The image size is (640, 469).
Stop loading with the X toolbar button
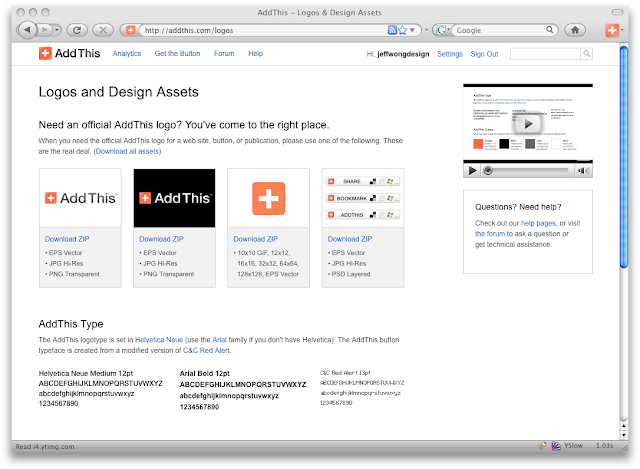click(x=103, y=30)
